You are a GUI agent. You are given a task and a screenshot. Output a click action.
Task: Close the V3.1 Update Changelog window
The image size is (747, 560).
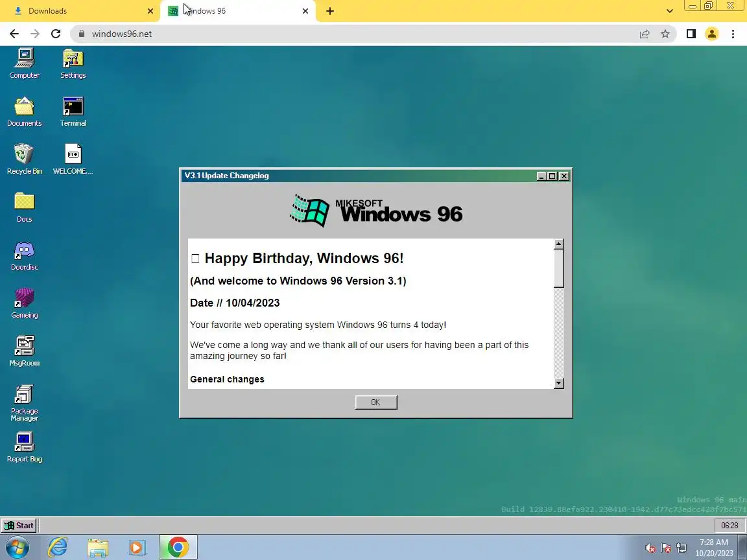tap(563, 176)
